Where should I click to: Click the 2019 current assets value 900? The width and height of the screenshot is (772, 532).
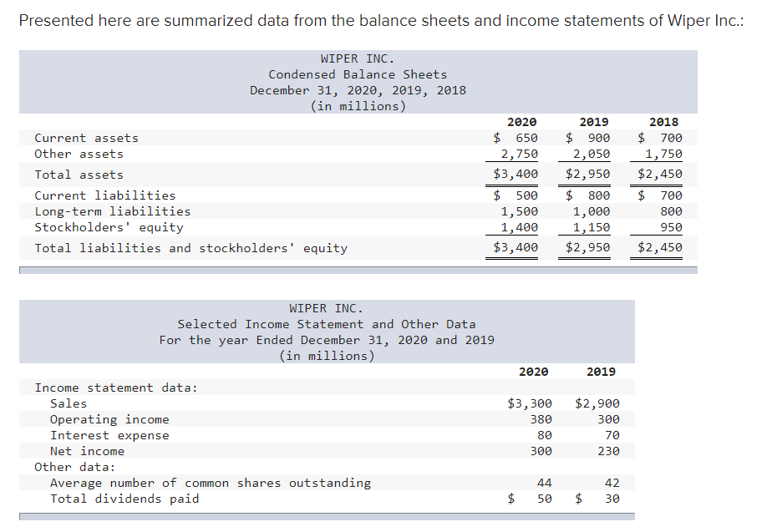pos(599,138)
